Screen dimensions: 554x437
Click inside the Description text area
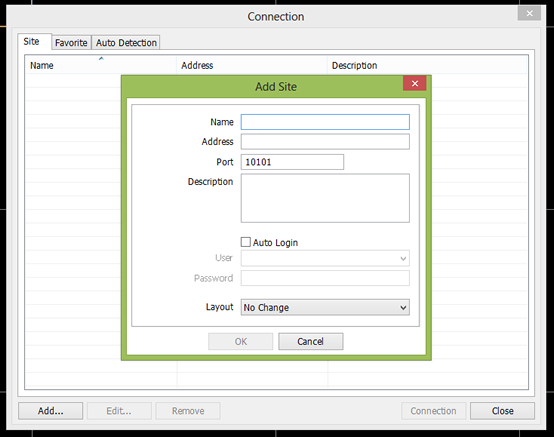click(325, 198)
